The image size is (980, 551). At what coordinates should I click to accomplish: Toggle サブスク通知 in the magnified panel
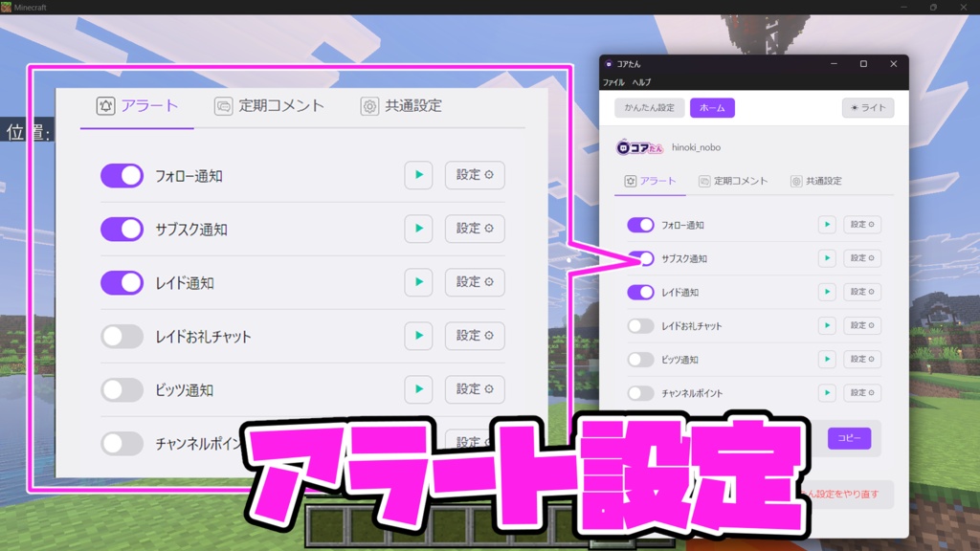click(x=122, y=230)
